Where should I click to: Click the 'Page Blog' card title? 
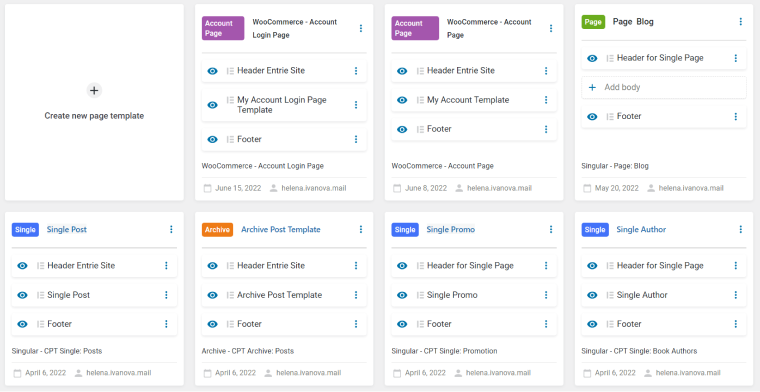(x=633, y=22)
